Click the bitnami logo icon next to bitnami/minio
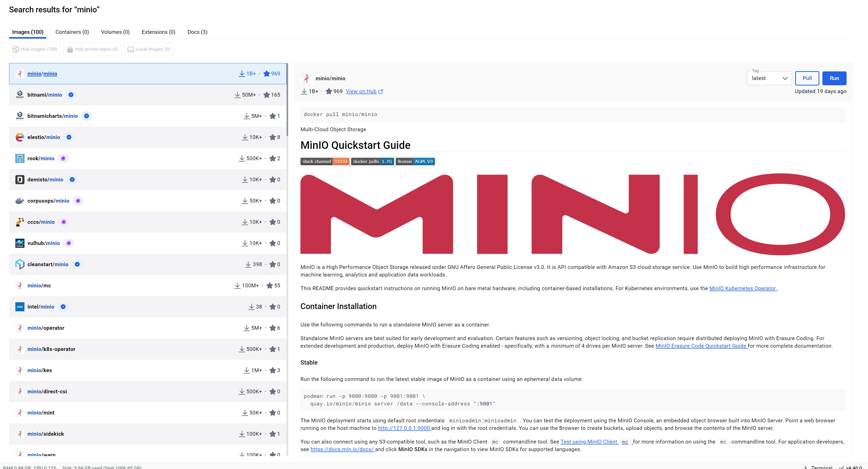868x469 pixels. (x=20, y=95)
